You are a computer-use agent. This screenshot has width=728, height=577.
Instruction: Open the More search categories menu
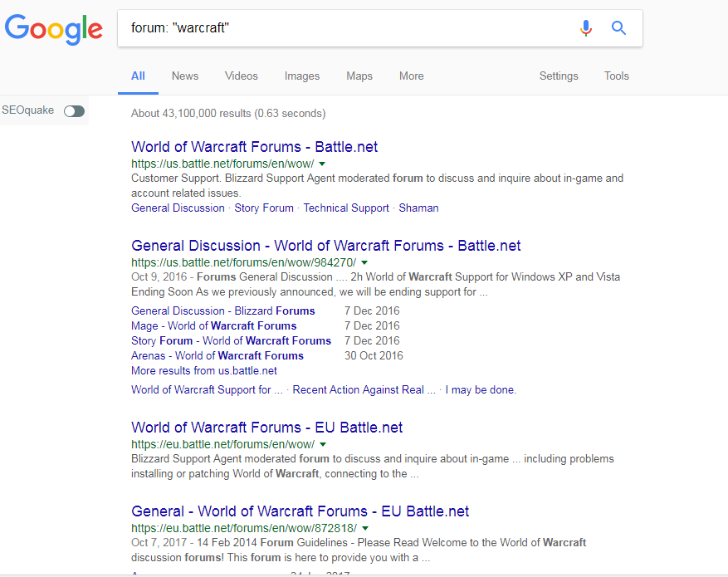click(x=412, y=76)
